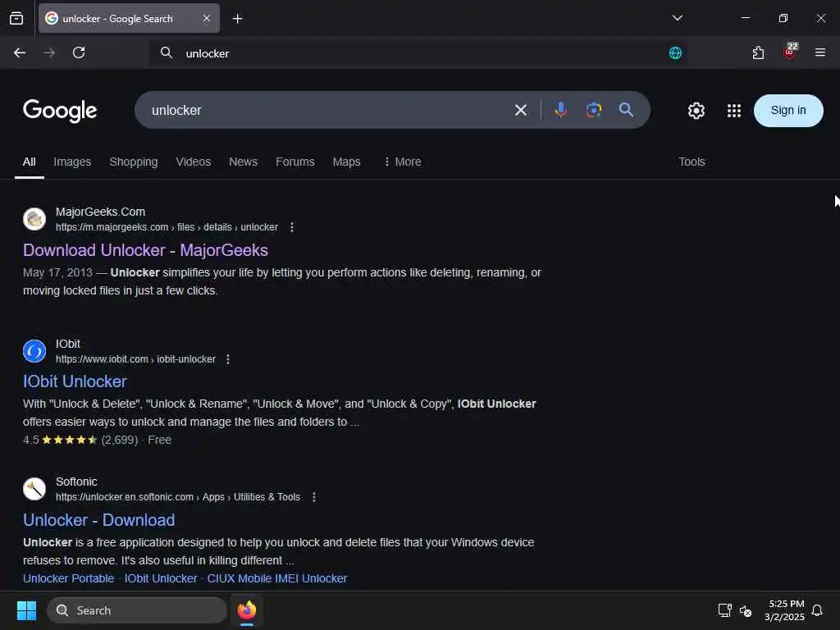Screen dimensions: 840x630
Task: Open the 'CIUX Mobile IMEI Unlocker' sitelink
Action: [x=277, y=578]
